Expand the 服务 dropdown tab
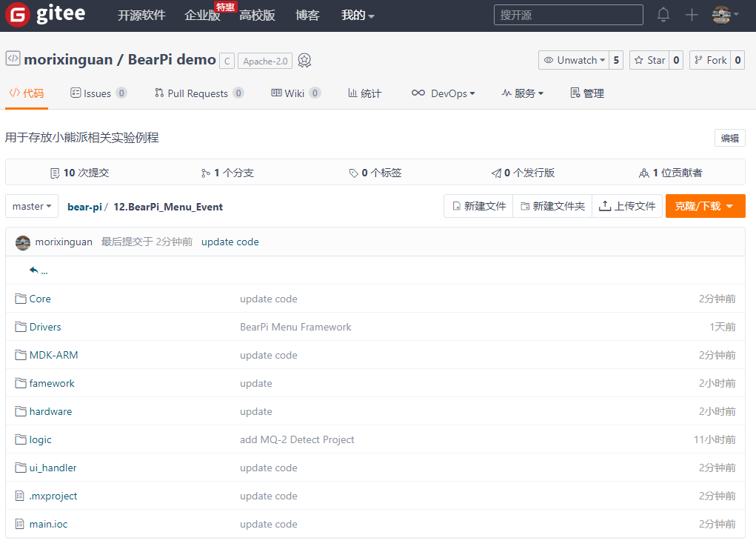 coord(522,93)
